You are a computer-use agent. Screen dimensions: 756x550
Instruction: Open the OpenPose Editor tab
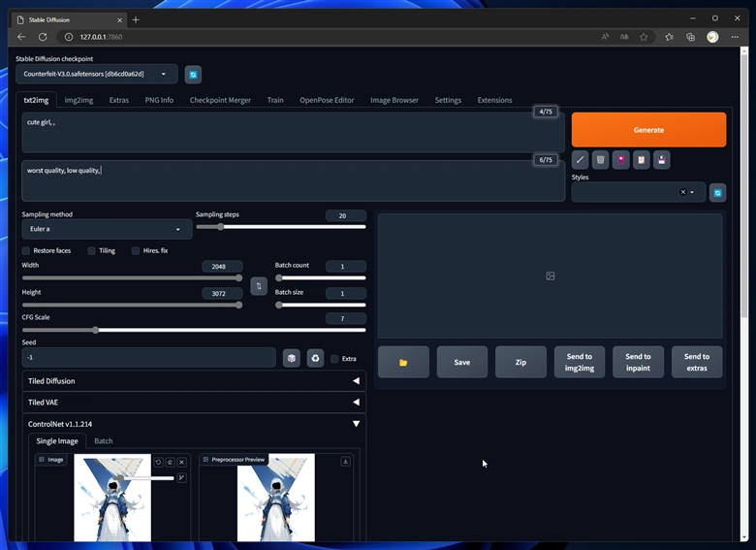coord(327,100)
